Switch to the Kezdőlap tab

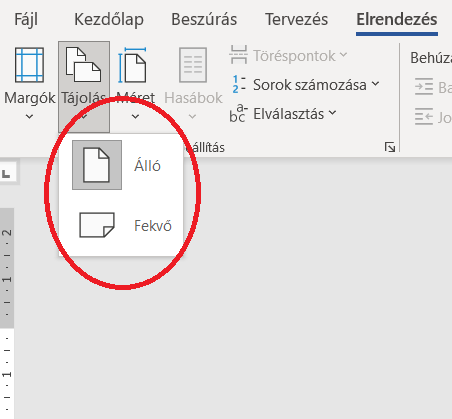(x=109, y=19)
